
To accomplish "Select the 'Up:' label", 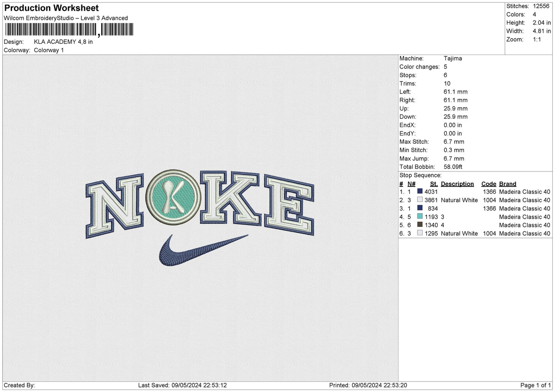I will click(405, 108).
